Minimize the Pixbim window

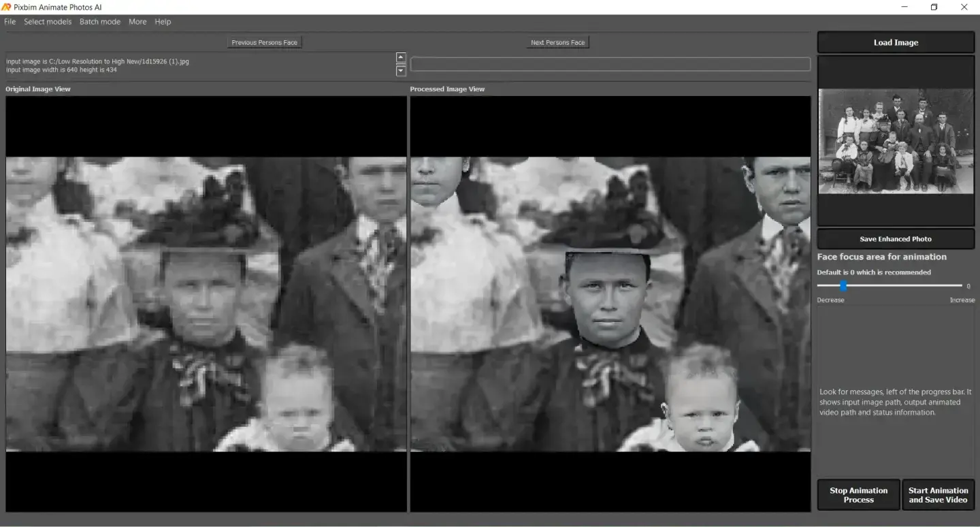coord(904,7)
